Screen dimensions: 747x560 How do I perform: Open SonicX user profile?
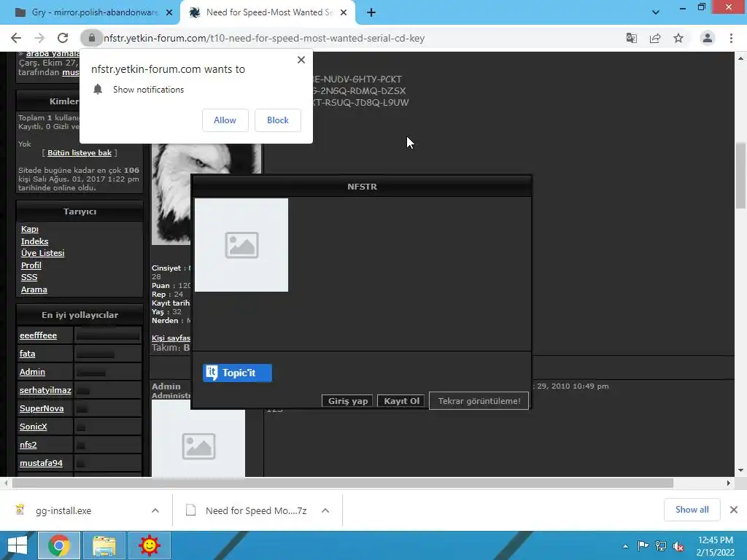coord(33,426)
